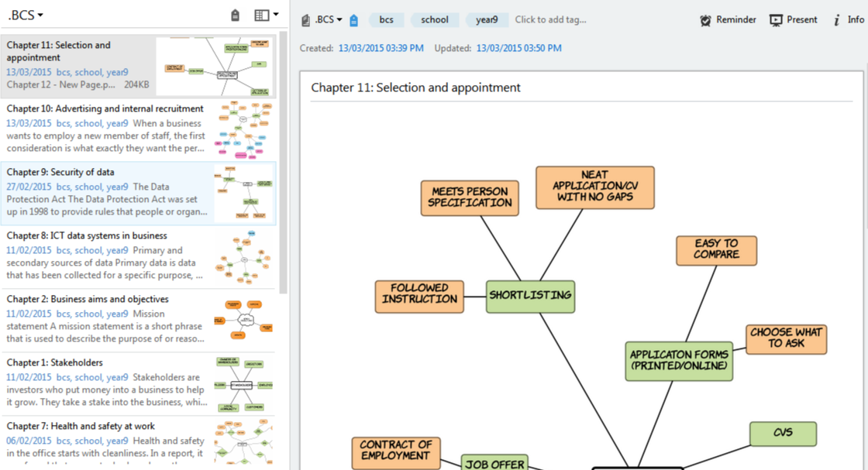
Task: Open the .BCS notebook selector in the note header
Action: click(x=329, y=20)
